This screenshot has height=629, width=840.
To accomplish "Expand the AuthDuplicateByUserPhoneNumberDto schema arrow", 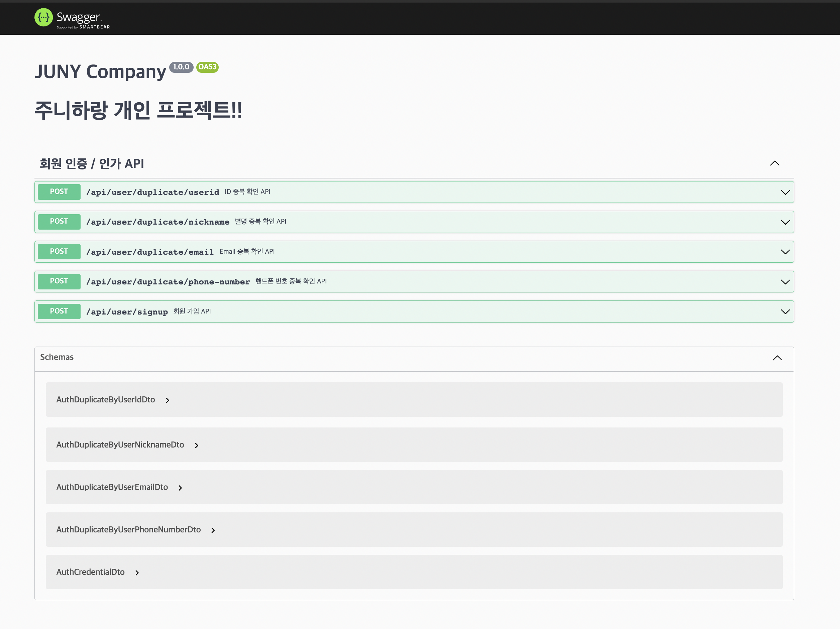I will (x=213, y=530).
